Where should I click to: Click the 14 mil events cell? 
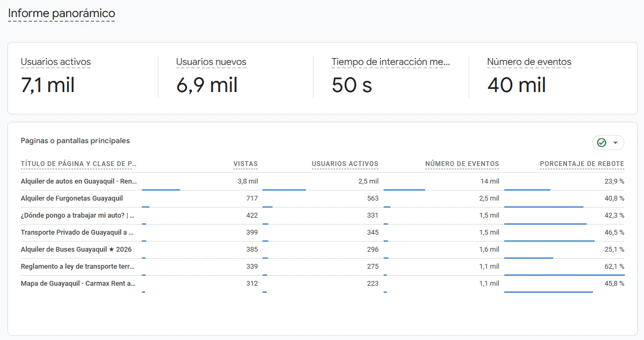tap(490, 181)
